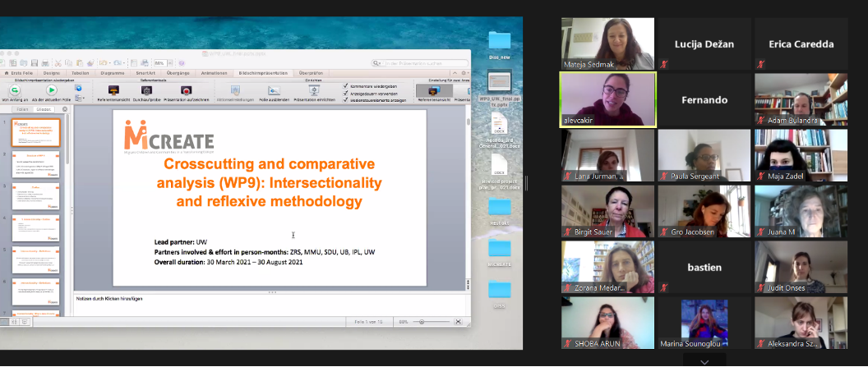Play slideshow from current slide (Ab der aktuellen Folie)
The height and width of the screenshot is (367, 868).
tap(52, 90)
